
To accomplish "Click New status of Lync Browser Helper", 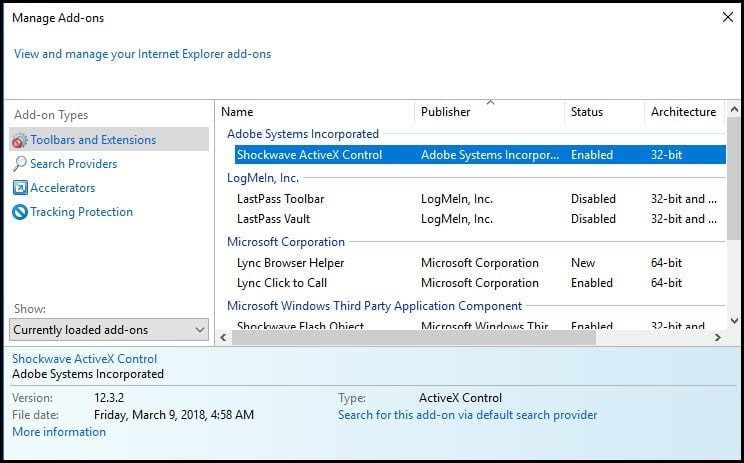I will pyautogui.click(x=583, y=263).
